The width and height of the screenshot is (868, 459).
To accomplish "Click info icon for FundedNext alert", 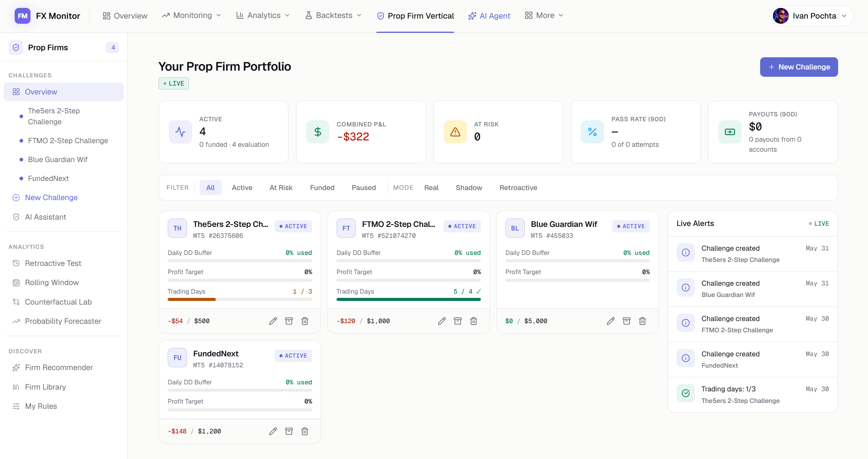I will [x=686, y=358].
